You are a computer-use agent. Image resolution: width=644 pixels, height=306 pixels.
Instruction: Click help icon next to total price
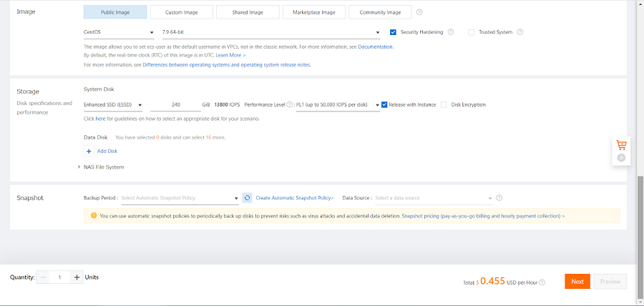(542, 282)
